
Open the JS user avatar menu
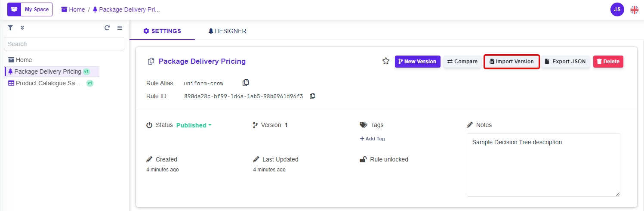point(617,9)
